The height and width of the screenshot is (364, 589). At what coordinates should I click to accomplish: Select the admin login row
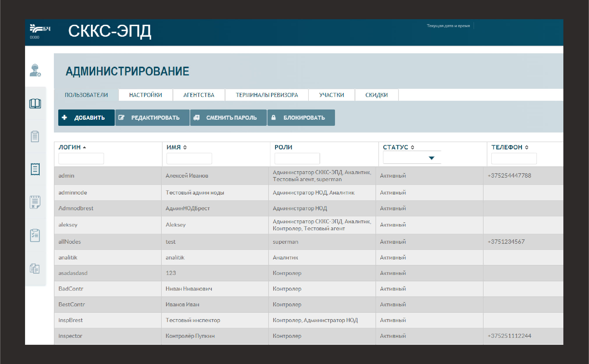[309, 176]
